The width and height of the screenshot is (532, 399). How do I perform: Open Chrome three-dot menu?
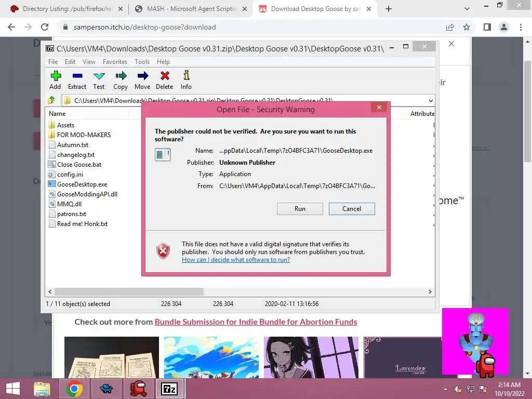[521, 27]
